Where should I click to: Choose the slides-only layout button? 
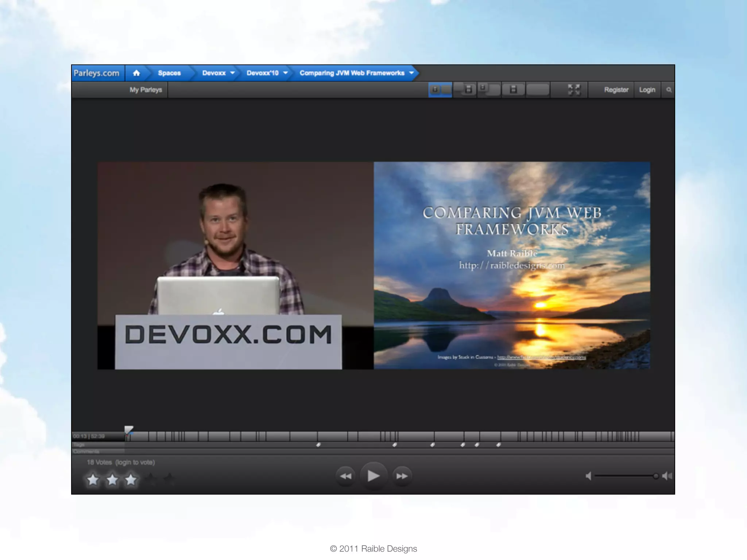click(x=514, y=90)
